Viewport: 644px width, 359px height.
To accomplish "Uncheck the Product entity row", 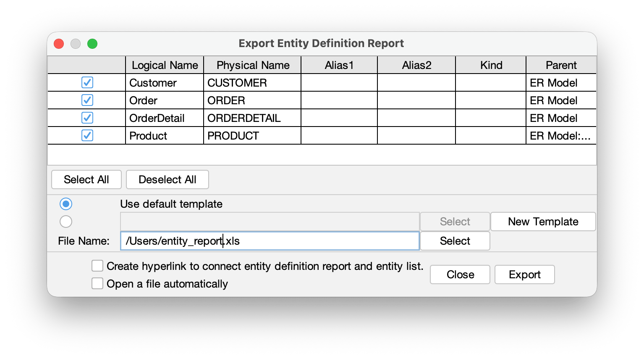I will [x=87, y=135].
